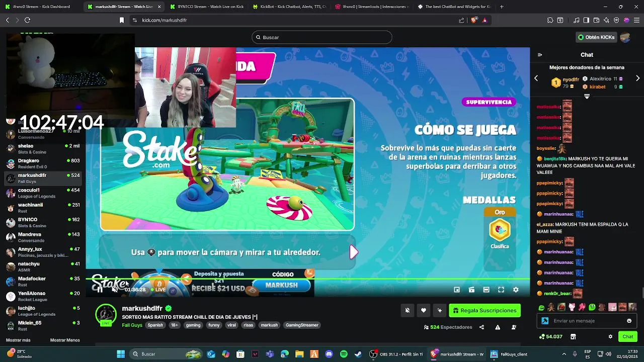644x362 pixels.
Task: Open the Brave Rewards triangle icon
Action: point(485,20)
